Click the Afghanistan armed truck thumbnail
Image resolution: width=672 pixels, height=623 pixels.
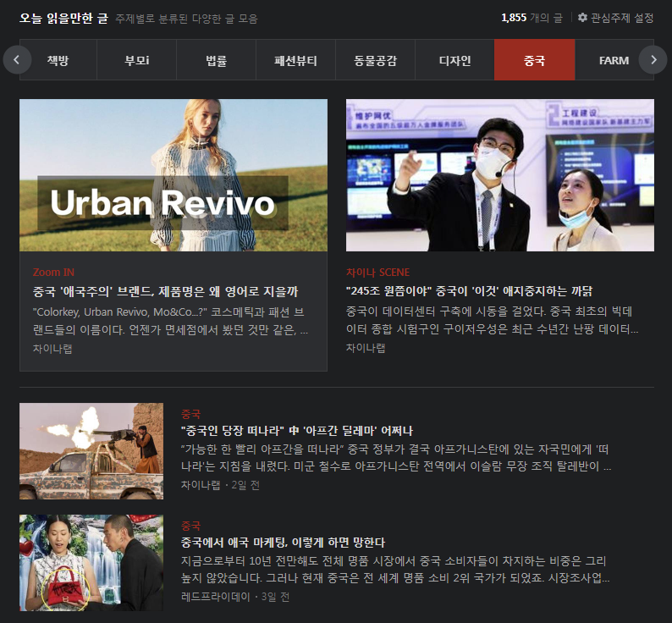point(91,451)
